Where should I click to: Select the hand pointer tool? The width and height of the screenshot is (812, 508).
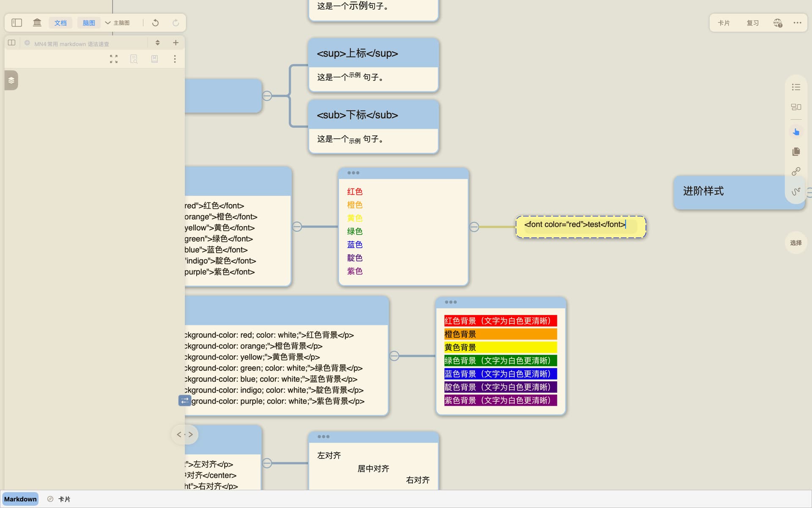796,132
